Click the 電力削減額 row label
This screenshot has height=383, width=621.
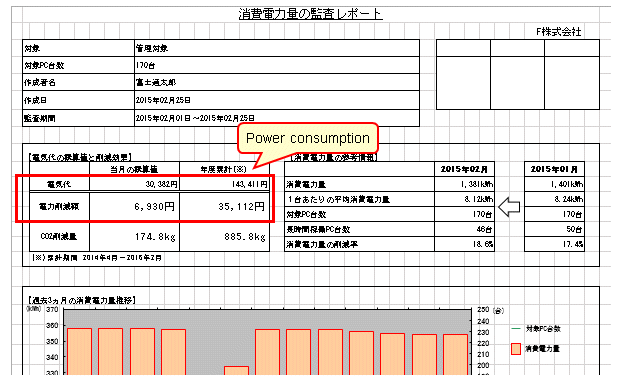click(x=59, y=206)
